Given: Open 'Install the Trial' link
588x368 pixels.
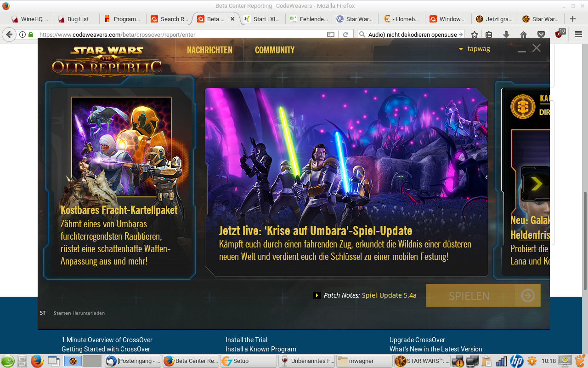Looking at the screenshot, I should tap(246, 340).
